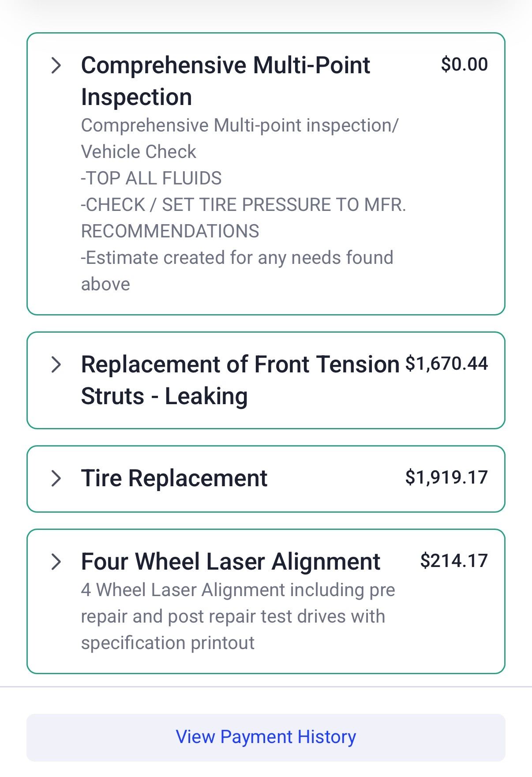Click the 4 Wheel Laser Alignment description
The height and width of the screenshot is (777, 532).
[x=238, y=616]
